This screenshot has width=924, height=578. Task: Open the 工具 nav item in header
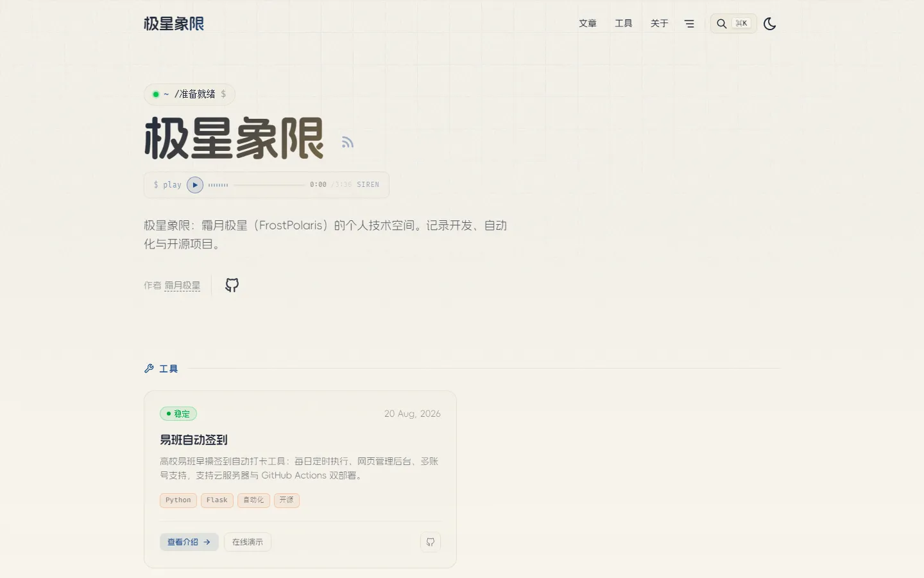(x=624, y=24)
